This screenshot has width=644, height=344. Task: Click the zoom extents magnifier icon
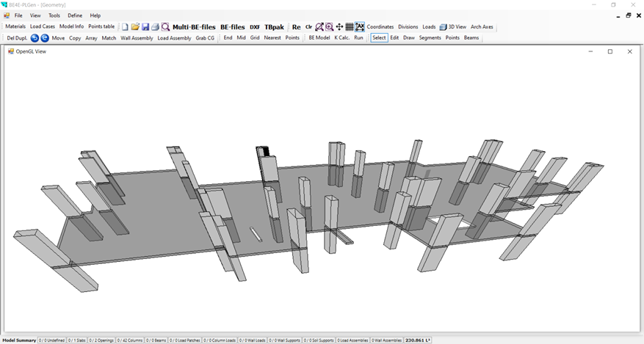click(319, 27)
